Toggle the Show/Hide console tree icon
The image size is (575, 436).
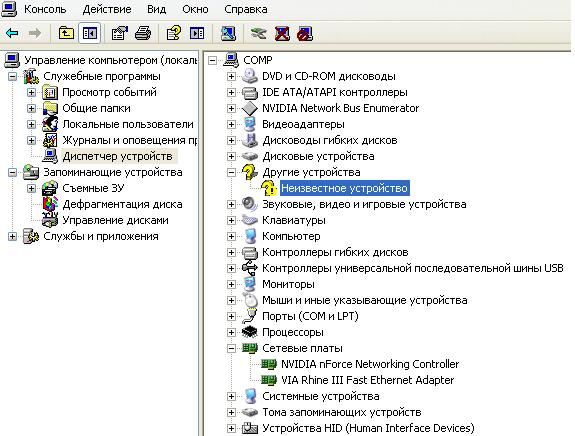[89, 33]
